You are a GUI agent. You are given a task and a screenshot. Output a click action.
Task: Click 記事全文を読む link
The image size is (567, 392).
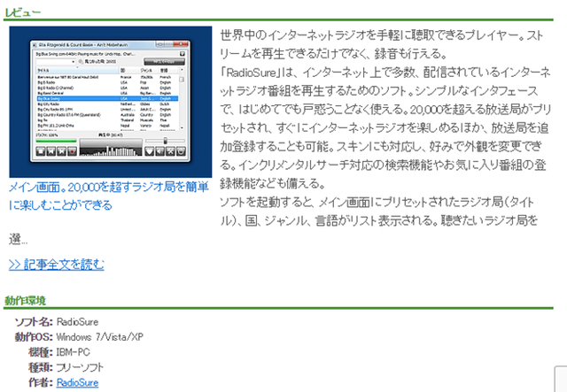click(x=57, y=265)
